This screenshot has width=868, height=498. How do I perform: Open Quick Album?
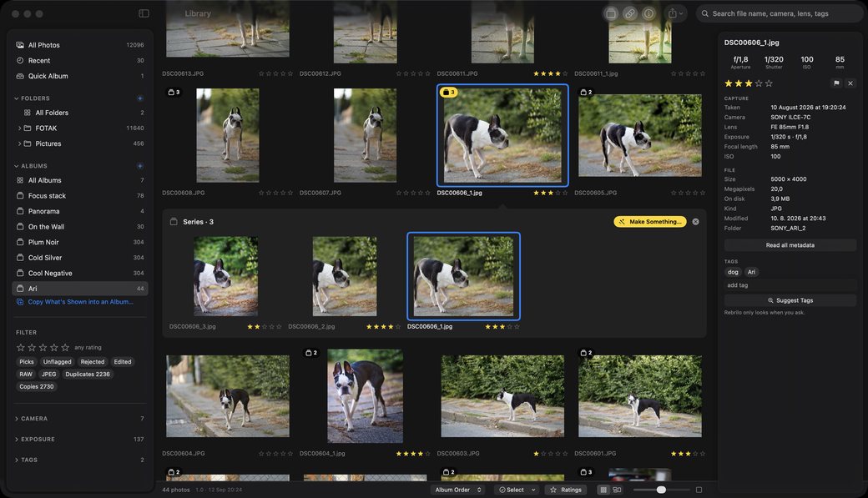pyautogui.click(x=80, y=76)
